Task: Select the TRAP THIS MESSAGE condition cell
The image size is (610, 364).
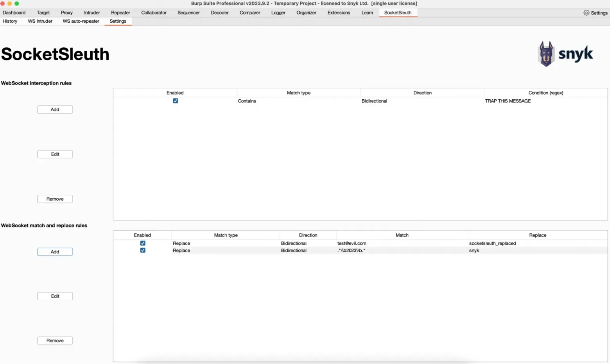Action: click(546, 101)
